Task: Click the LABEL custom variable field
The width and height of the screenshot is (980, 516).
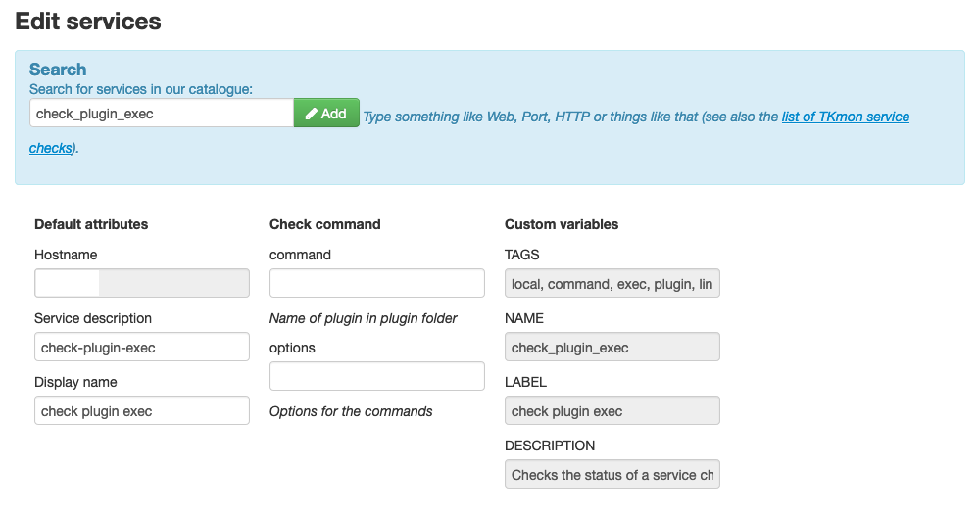Action: (x=612, y=410)
